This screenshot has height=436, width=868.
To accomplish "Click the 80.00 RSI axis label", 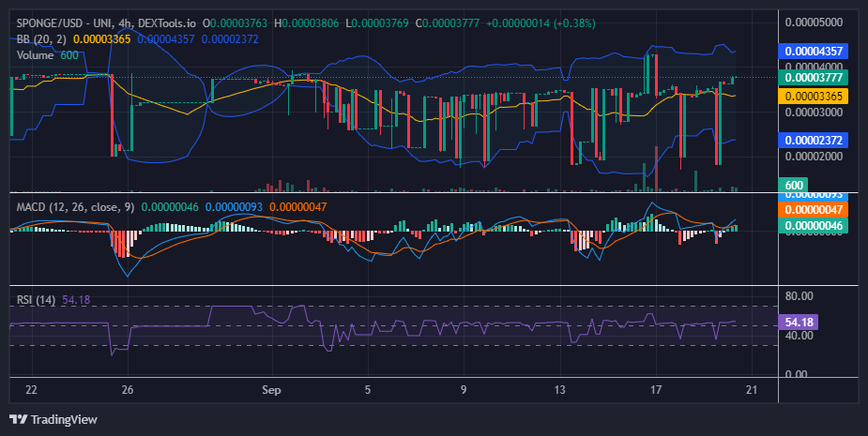I will [x=799, y=296].
